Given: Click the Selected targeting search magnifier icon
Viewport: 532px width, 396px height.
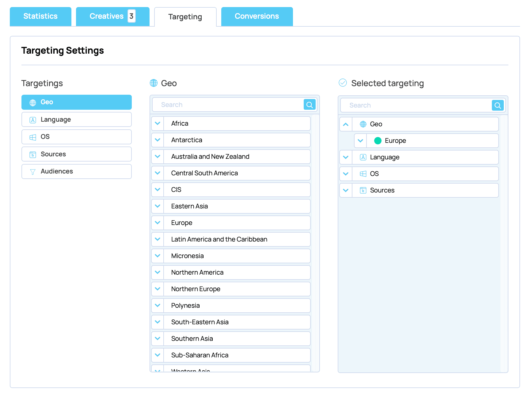Looking at the screenshot, I should click(497, 105).
